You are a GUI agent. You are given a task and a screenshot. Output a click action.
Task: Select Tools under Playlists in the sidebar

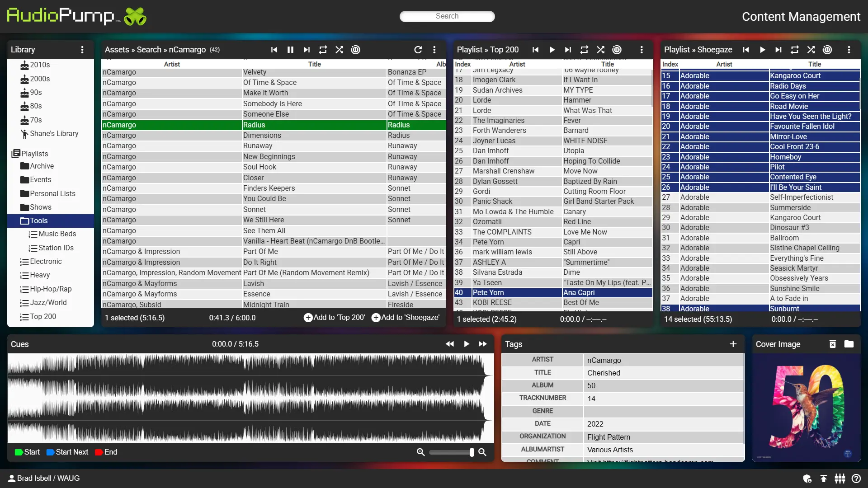(x=38, y=221)
